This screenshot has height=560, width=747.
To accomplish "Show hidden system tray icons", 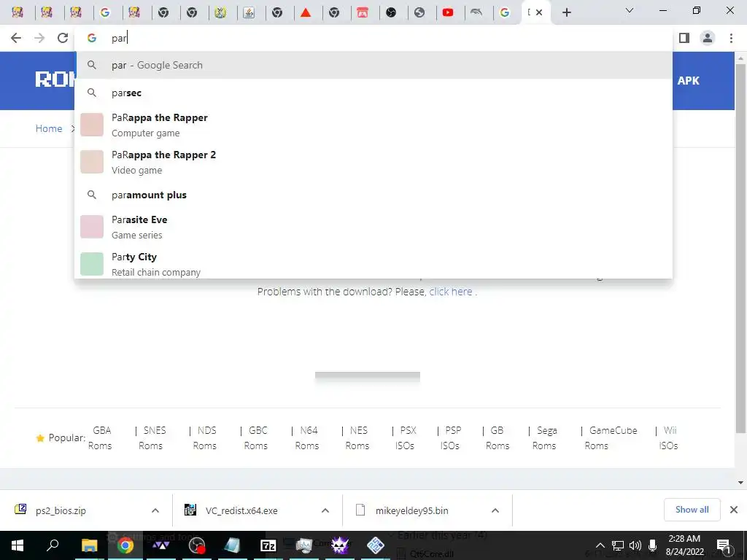I will (x=600, y=545).
